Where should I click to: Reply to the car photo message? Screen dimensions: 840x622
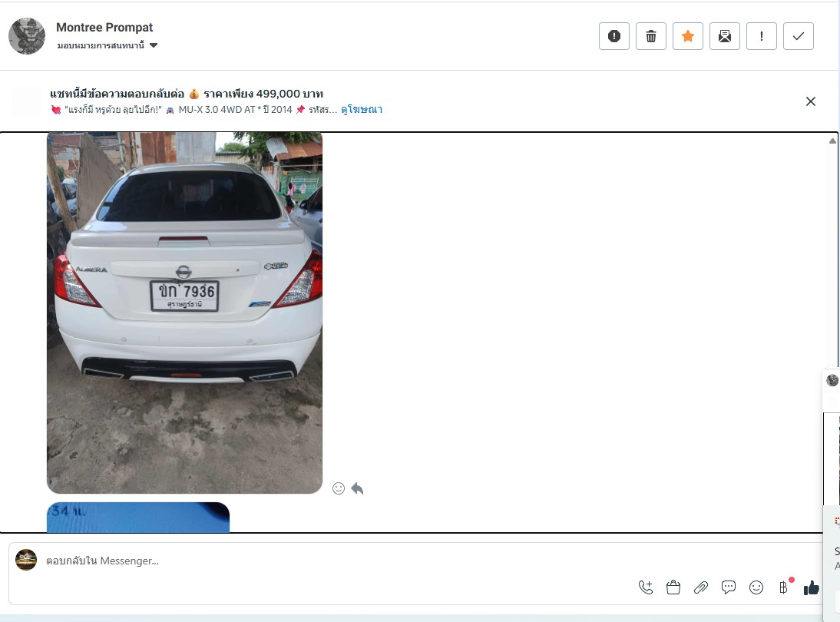[357, 488]
